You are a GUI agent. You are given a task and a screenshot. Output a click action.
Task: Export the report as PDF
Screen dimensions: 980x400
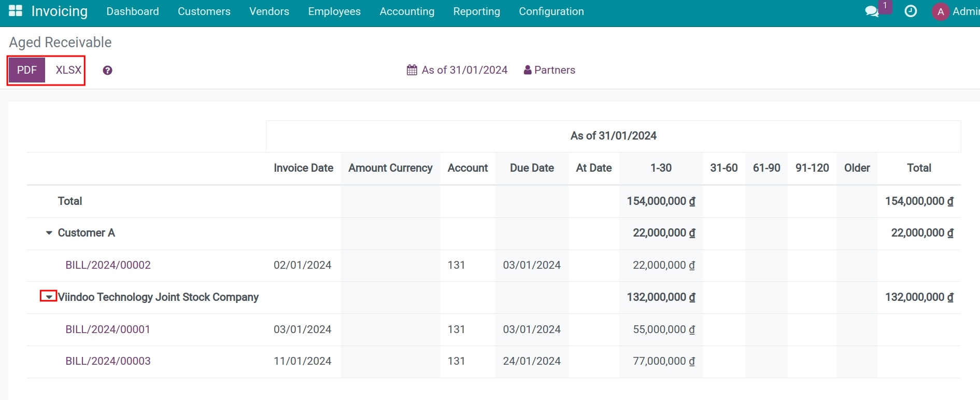pos(27,70)
